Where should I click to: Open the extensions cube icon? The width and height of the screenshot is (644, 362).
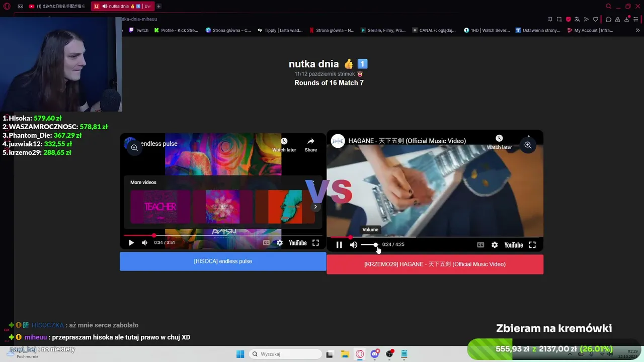[x=608, y=19]
